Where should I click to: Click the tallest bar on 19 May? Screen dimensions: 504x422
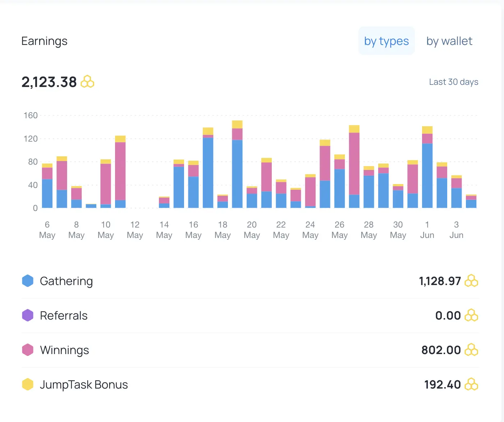(237, 164)
